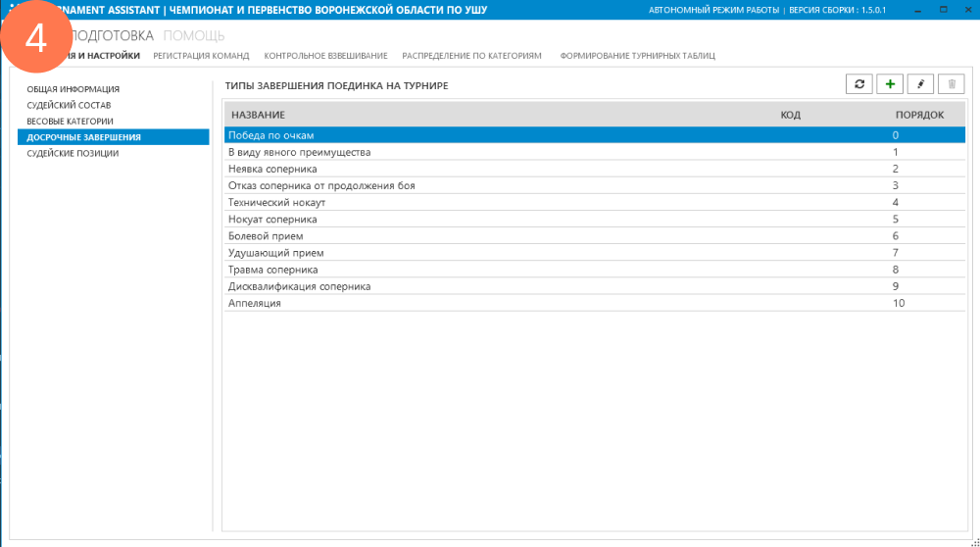This screenshot has height=547, width=980.
Task: Select row 'Травма соперника'
Action: tap(595, 270)
